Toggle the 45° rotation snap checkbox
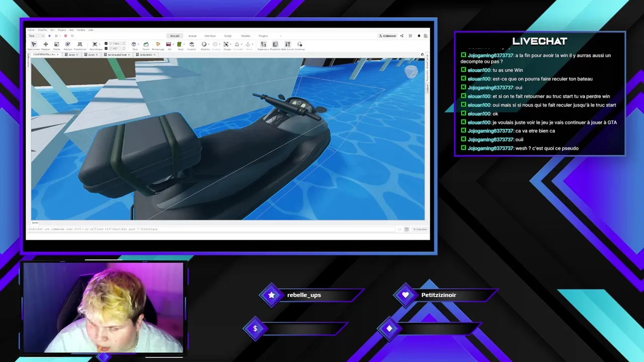This screenshot has height=362, width=644. tap(106, 48)
